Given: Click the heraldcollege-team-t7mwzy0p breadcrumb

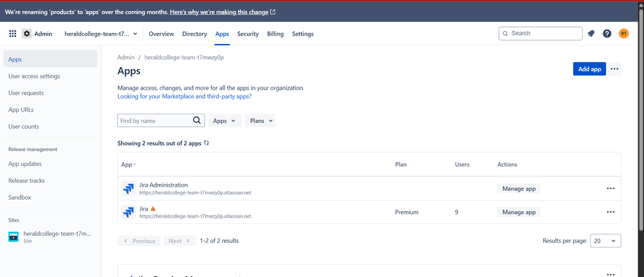Looking at the screenshot, I should pyautogui.click(x=184, y=57).
